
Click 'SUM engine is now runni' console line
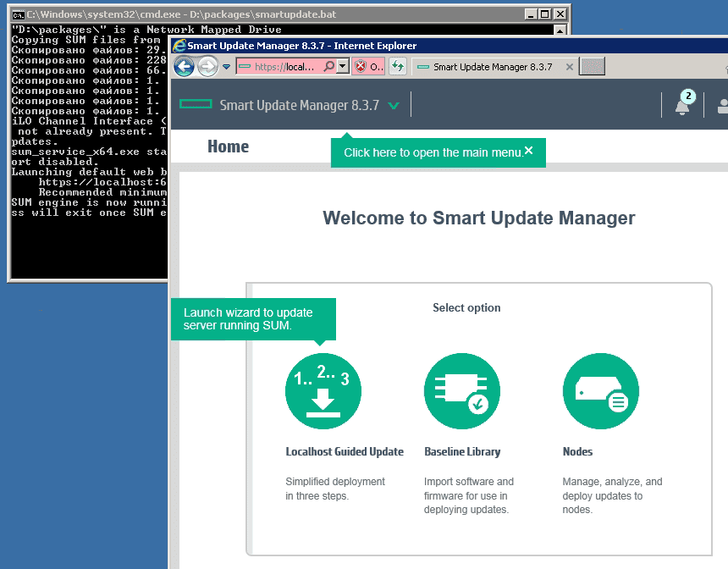89,202
